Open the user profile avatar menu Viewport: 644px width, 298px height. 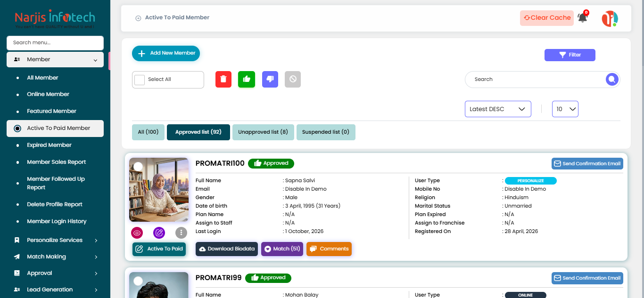(x=610, y=19)
